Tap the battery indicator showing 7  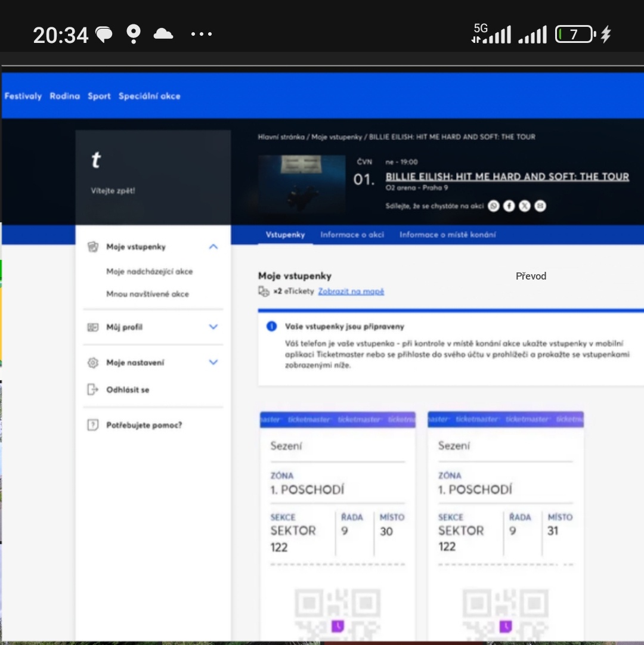(575, 34)
